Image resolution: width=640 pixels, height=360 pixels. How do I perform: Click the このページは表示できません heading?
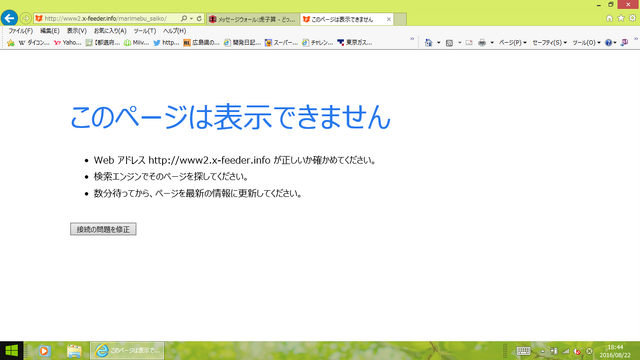230,118
